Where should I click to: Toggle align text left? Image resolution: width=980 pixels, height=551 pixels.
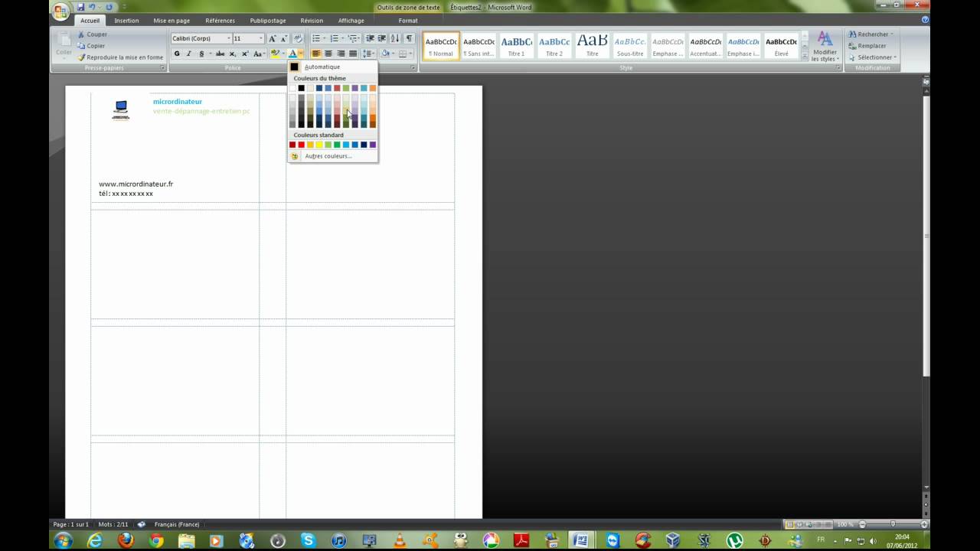[316, 54]
